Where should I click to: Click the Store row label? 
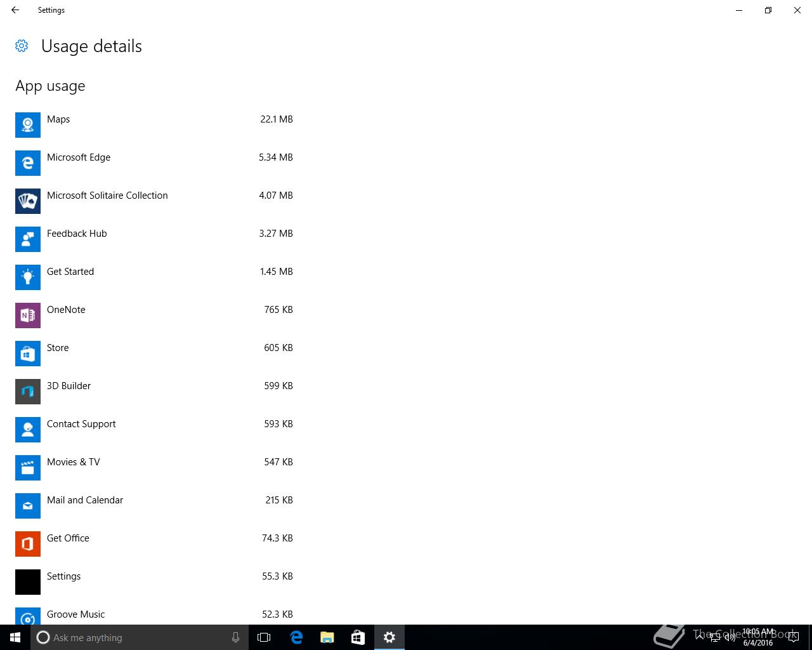click(x=58, y=348)
